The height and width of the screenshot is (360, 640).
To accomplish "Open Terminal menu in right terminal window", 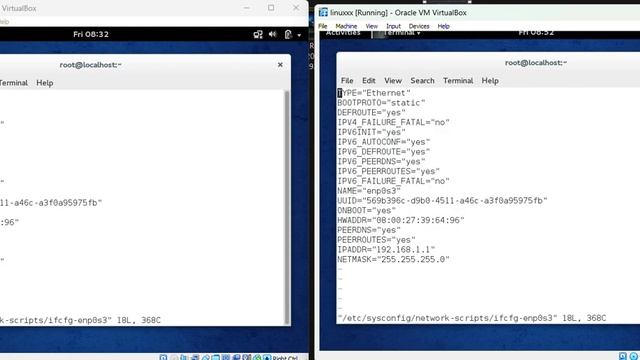I will [458, 81].
